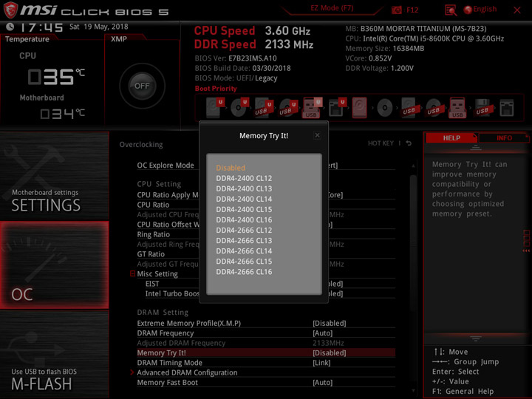Choose DDR4-2666 CL14 preset
Viewport: 532px width, 399px height.
tap(244, 251)
